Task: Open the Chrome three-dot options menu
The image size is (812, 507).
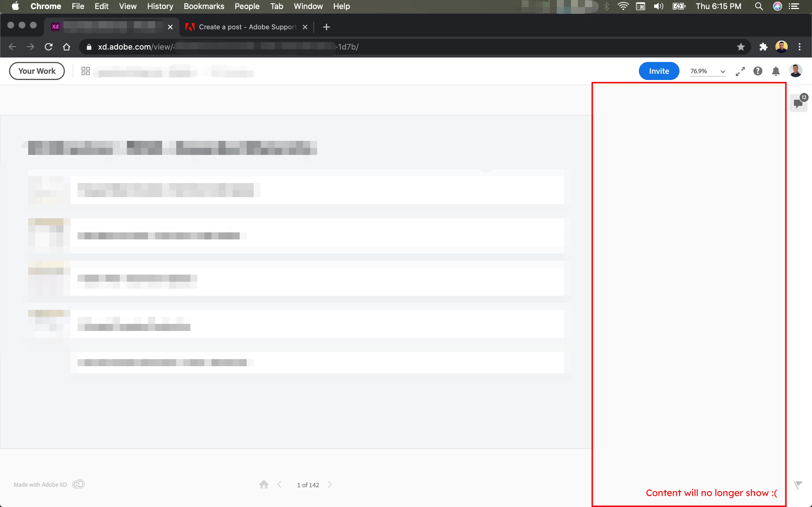Action: (x=800, y=47)
